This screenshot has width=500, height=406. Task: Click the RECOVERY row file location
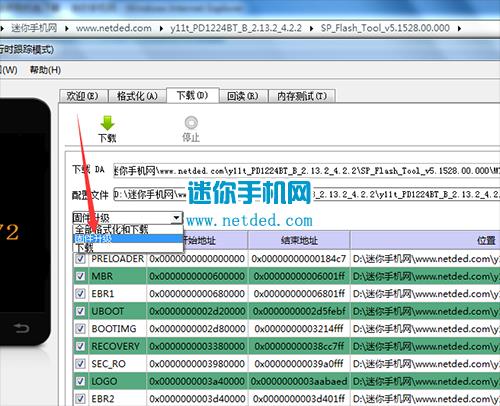click(426, 346)
